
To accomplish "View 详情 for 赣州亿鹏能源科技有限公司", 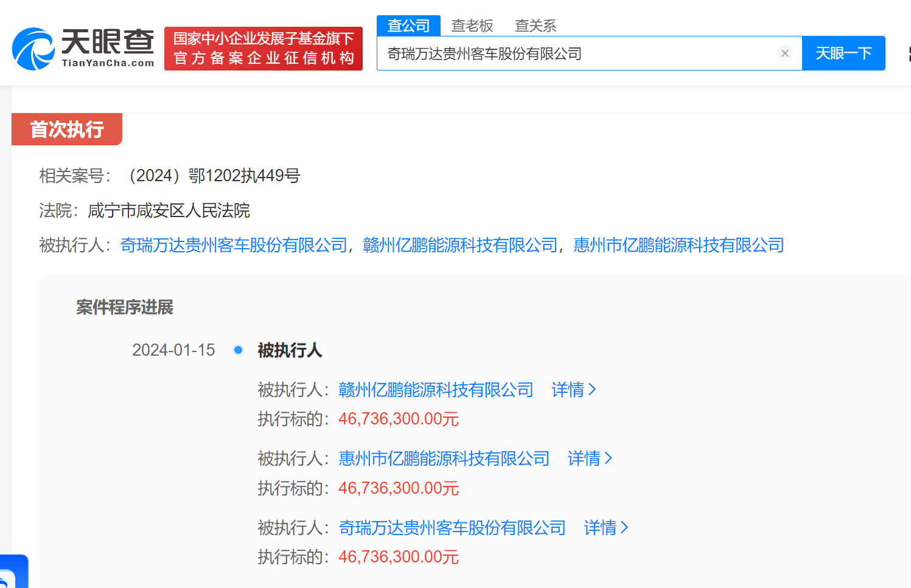I will (x=574, y=390).
